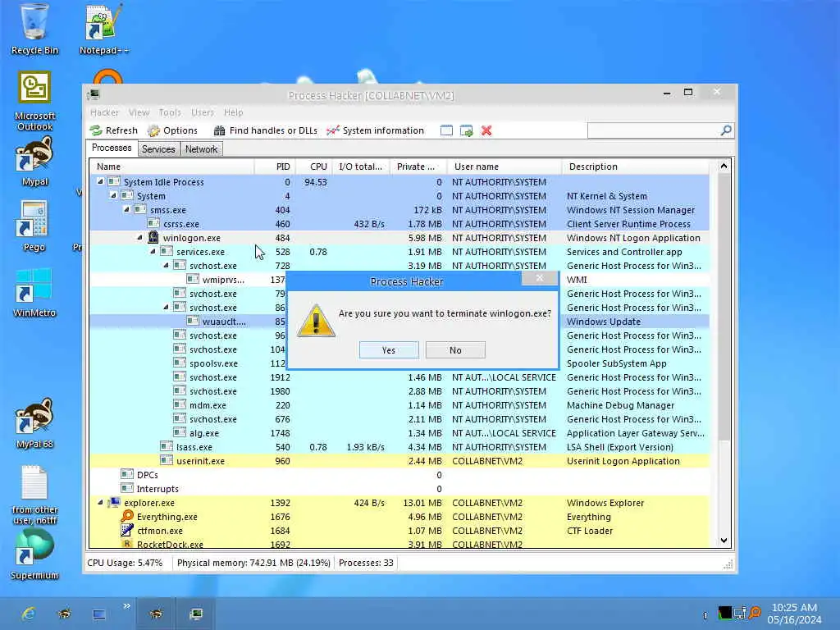This screenshot has width=840, height=630.
Task: Open the Options toolbar item
Action: point(172,130)
